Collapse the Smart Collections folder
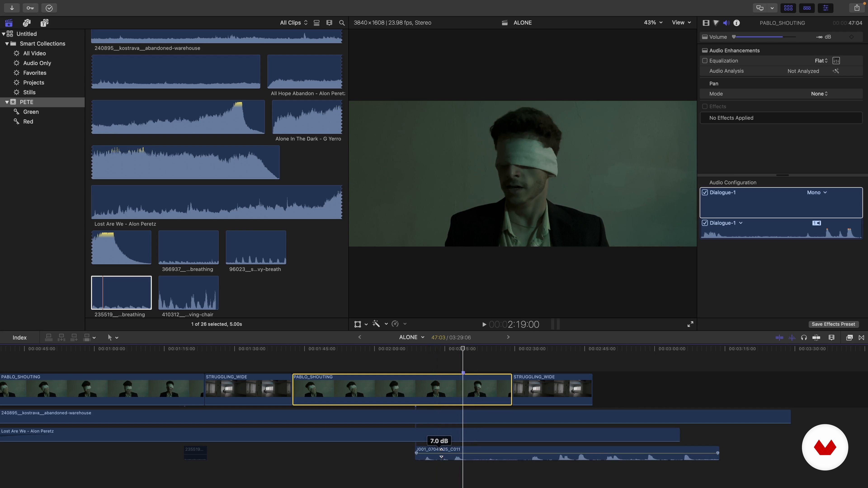This screenshot has width=868, height=488. point(7,43)
